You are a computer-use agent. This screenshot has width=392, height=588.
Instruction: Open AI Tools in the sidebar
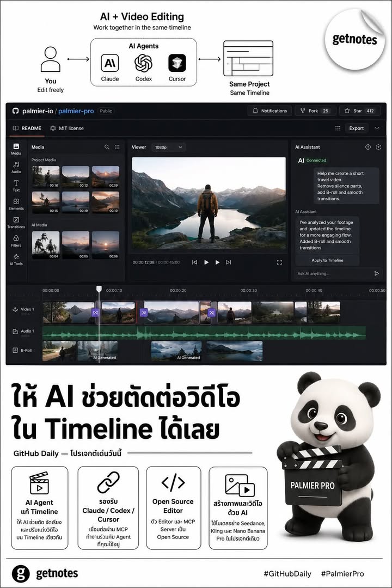tap(16, 259)
